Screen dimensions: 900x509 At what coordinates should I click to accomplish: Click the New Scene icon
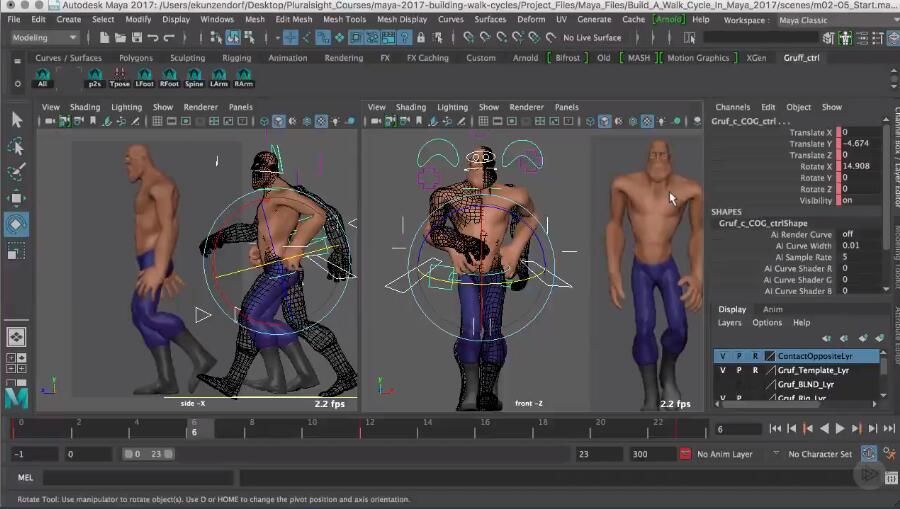point(104,38)
